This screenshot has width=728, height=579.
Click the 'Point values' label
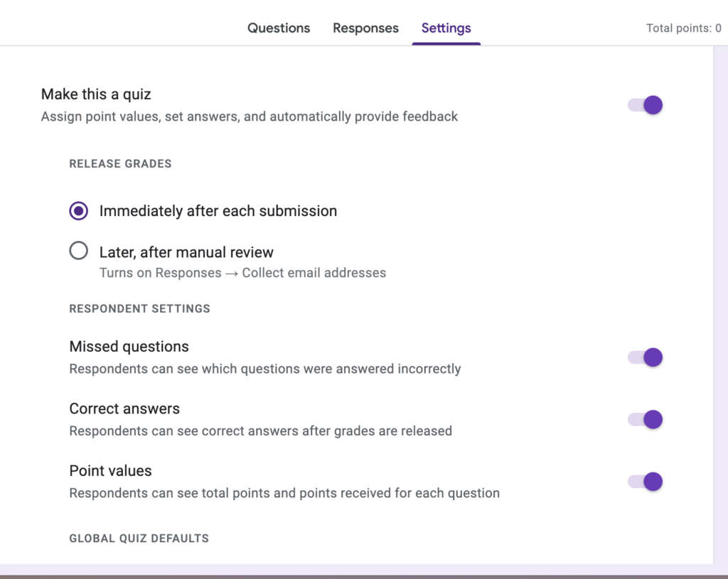[110, 471]
